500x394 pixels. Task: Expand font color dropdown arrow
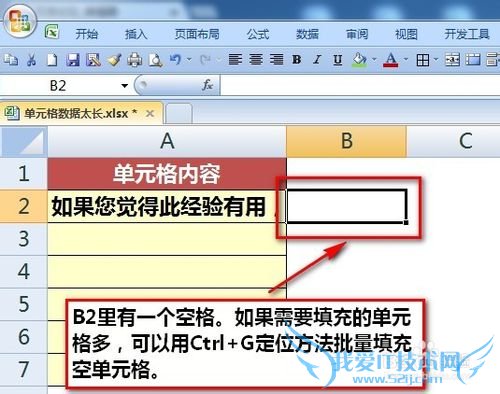pos(406,60)
